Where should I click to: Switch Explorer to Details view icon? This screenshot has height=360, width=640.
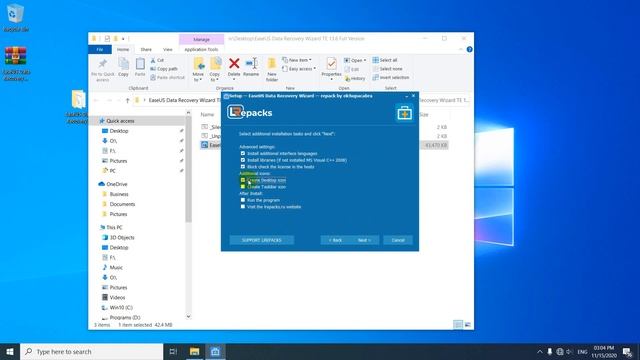click(458, 324)
